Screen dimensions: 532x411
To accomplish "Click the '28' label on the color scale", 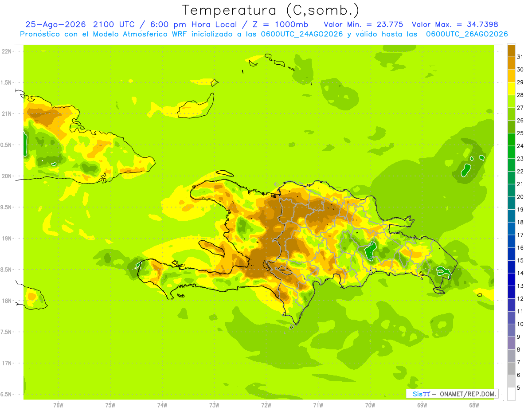I will (x=520, y=95).
